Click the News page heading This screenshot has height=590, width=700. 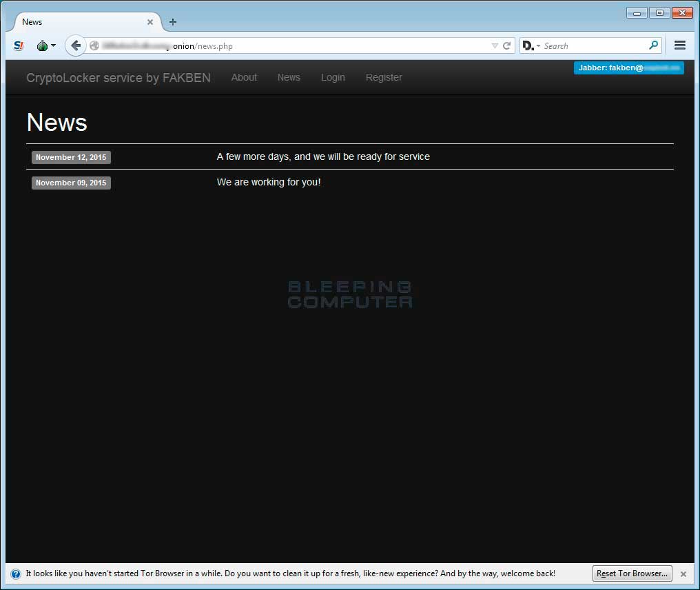tap(56, 123)
